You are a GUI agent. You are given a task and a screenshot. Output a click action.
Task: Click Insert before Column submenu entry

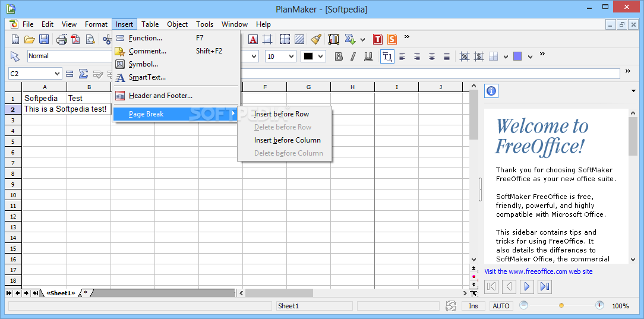[285, 140]
